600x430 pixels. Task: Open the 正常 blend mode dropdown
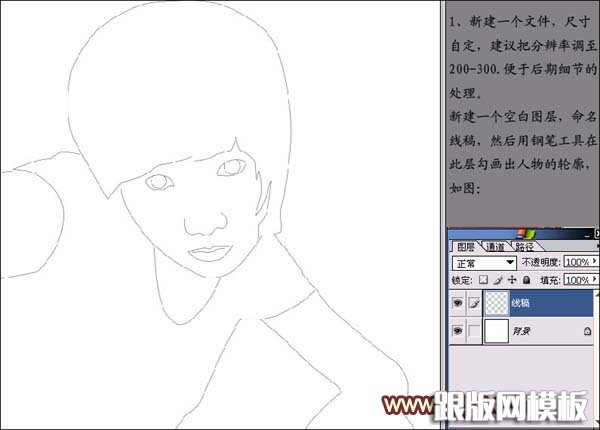point(483,263)
